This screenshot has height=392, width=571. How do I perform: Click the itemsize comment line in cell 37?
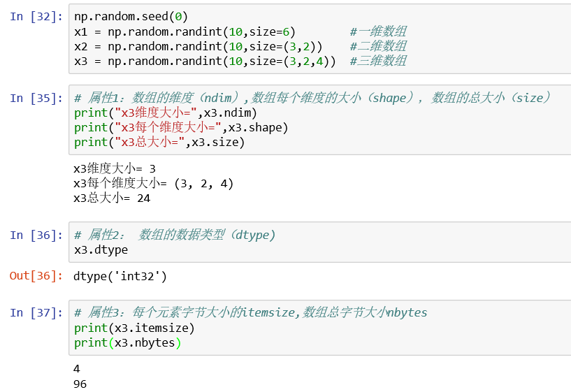250,313
